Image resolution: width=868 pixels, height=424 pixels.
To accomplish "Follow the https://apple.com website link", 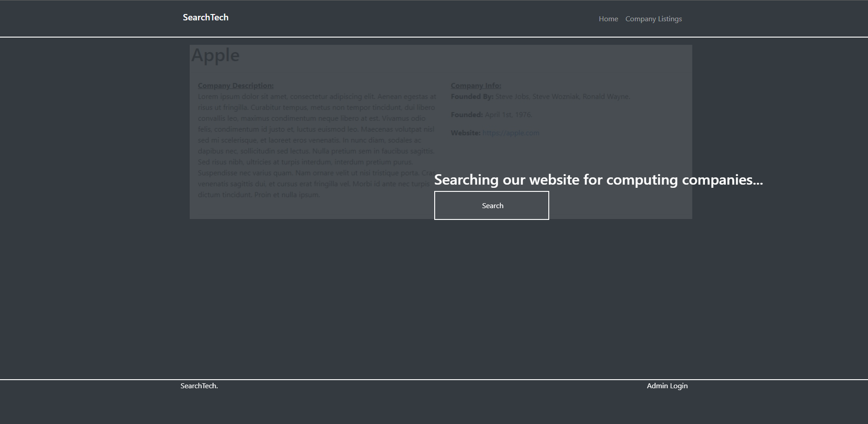I will point(510,133).
